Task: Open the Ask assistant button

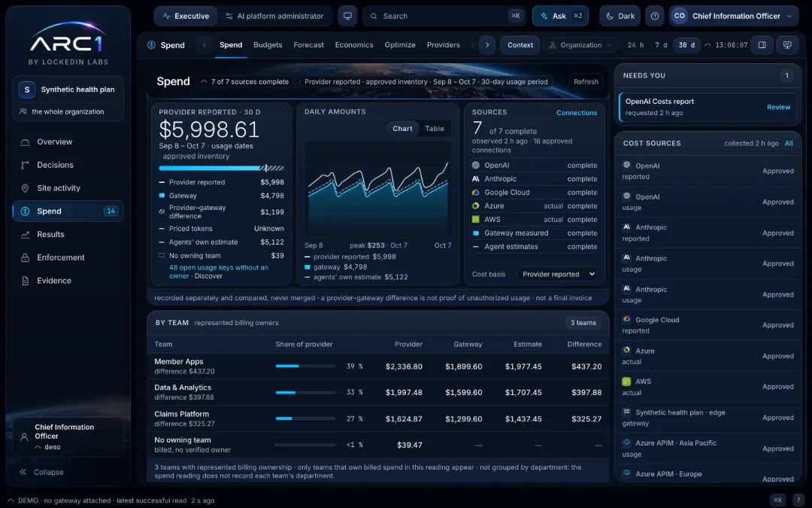Action: [x=560, y=16]
